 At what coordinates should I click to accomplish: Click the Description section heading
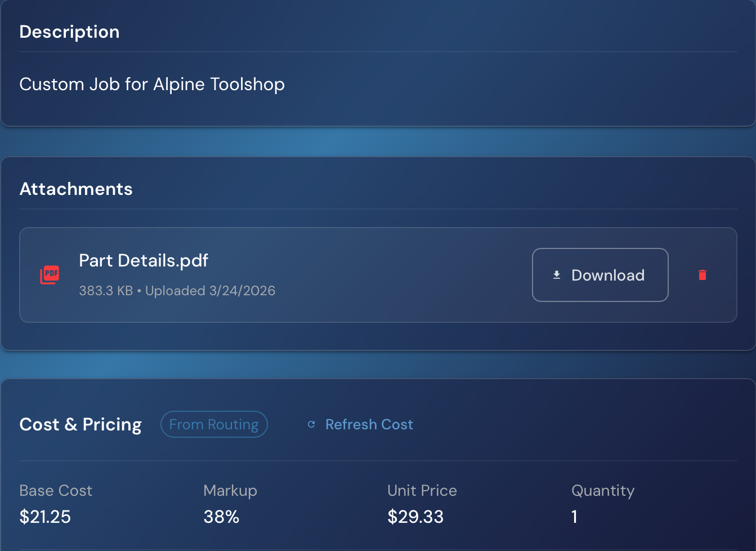point(69,32)
